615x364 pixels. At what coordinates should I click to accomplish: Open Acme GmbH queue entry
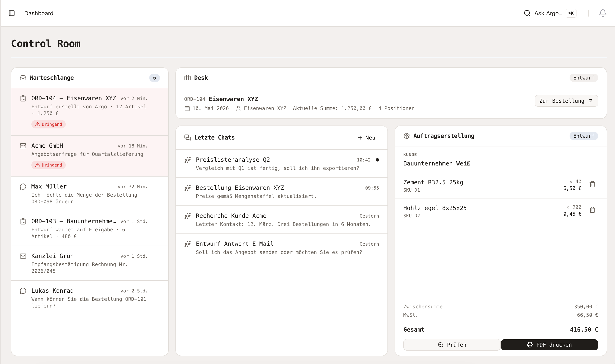coord(90,156)
